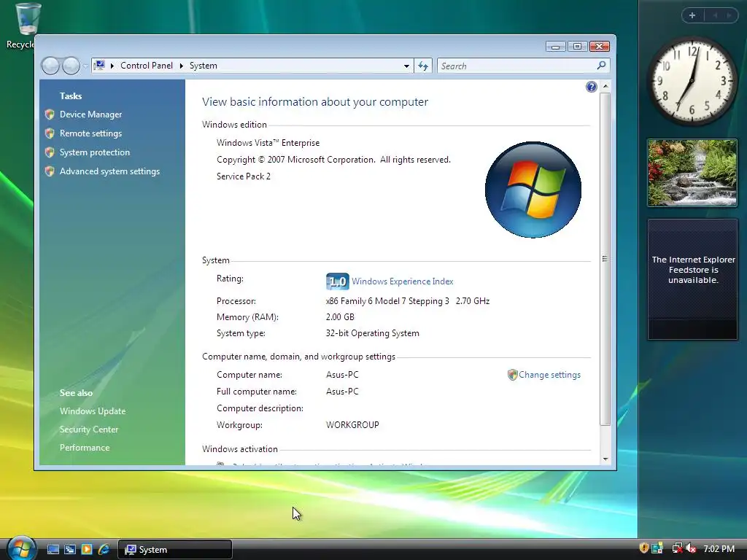Click the Internet Explorer Feedstore gadget
The height and width of the screenshot is (560, 747).
(692, 279)
